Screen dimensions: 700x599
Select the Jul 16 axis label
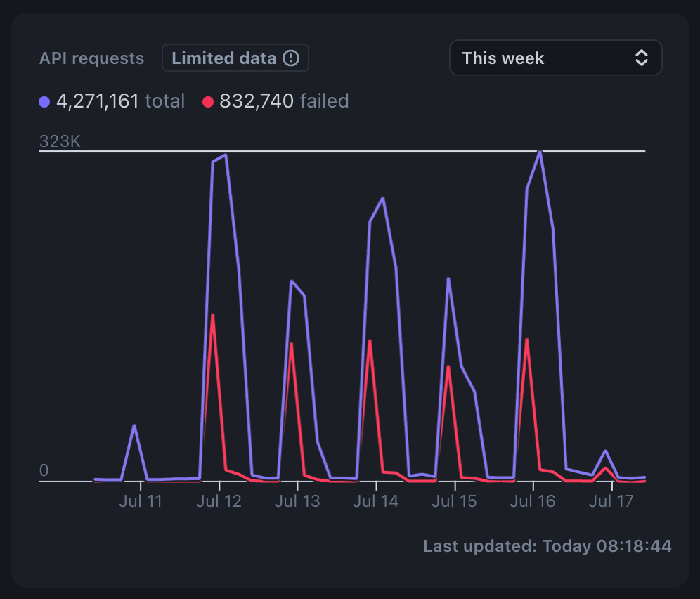click(533, 501)
